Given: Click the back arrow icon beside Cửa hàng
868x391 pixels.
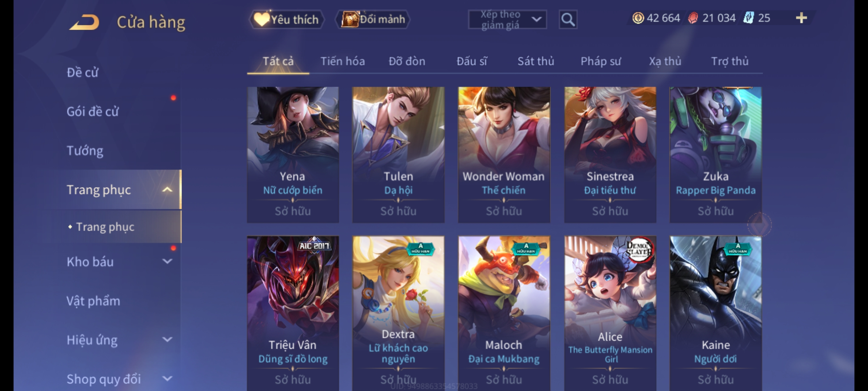Looking at the screenshot, I should click(x=84, y=22).
